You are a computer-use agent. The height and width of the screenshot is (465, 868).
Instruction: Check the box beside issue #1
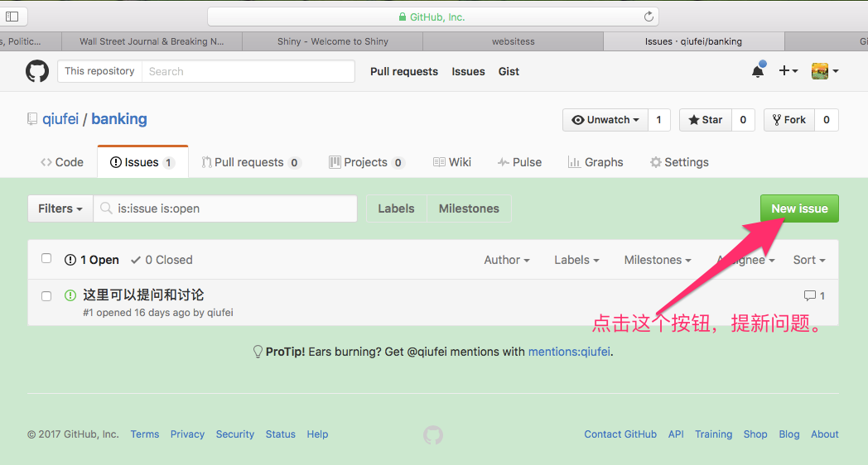[46, 296]
